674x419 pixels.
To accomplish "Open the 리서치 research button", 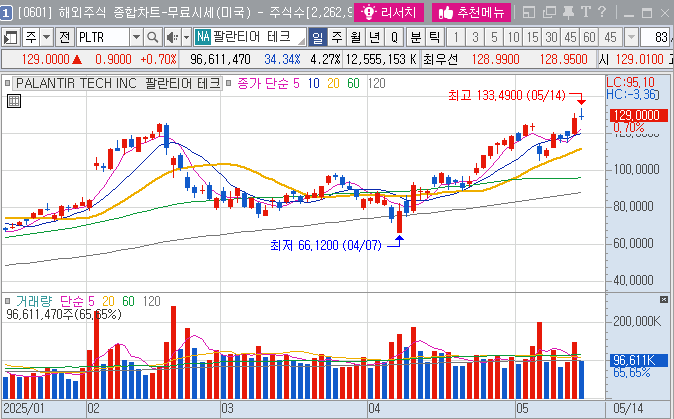I will pyautogui.click(x=389, y=12).
